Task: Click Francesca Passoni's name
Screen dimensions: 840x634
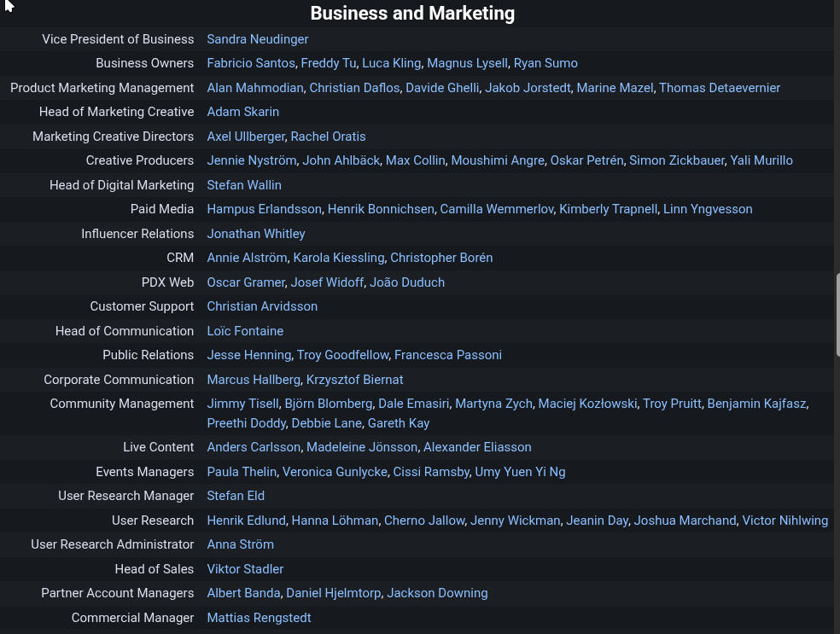Action: [x=448, y=356]
